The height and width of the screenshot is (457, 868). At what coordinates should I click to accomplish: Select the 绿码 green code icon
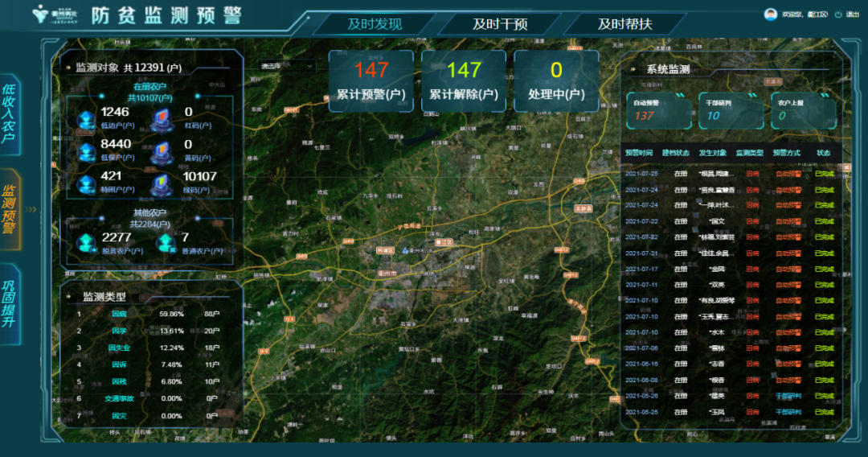[162, 185]
